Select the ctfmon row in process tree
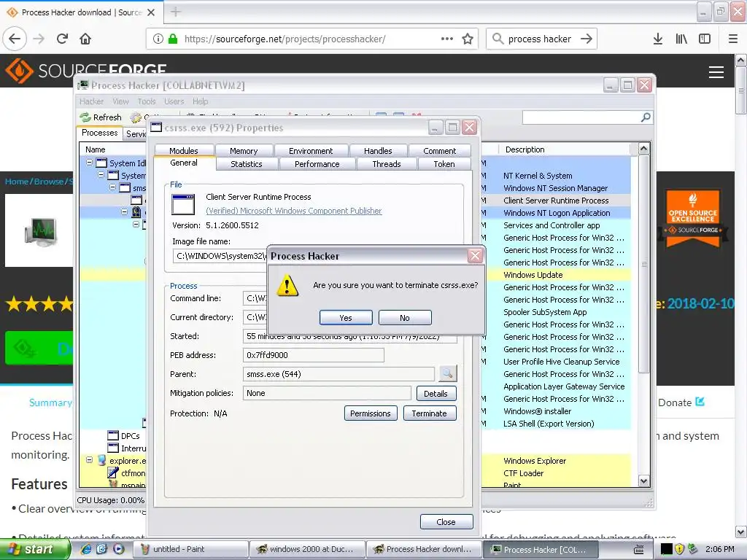The width and height of the screenshot is (747, 560). [126, 472]
